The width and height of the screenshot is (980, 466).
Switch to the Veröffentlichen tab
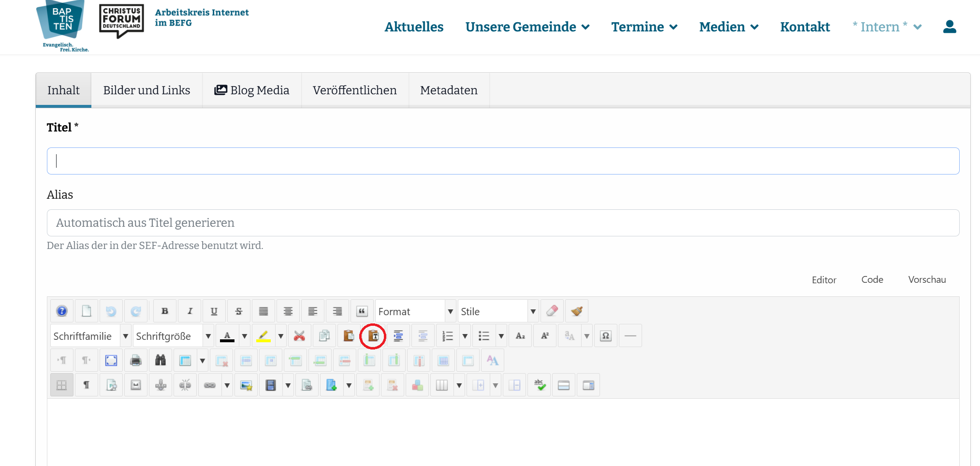355,90
